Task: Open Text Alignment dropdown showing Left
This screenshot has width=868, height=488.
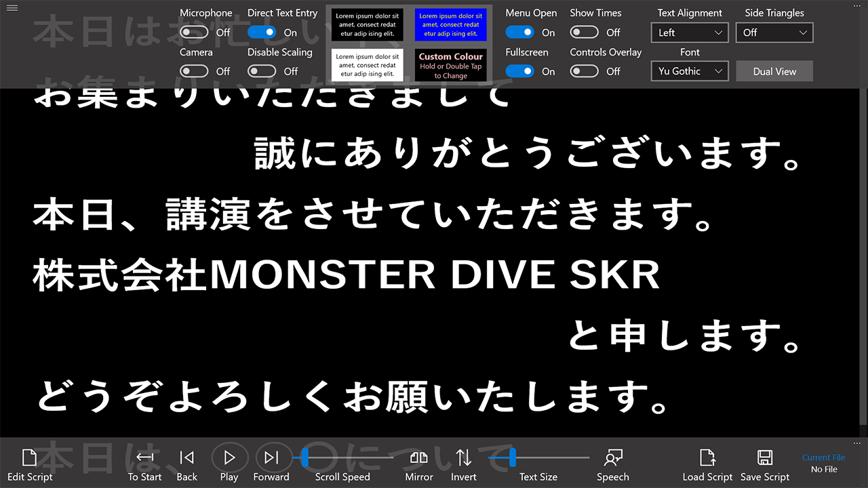Action: [690, 33]
